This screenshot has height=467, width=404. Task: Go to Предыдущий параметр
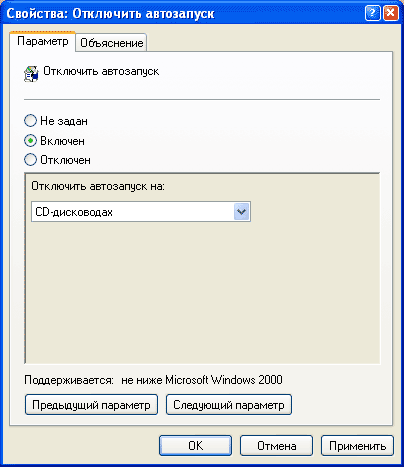pyautogui.click(x=91, y=405)
